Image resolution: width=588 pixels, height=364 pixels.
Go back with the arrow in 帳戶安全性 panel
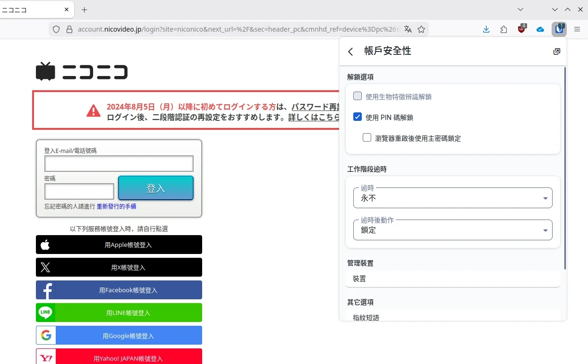[x=350, y=51]
